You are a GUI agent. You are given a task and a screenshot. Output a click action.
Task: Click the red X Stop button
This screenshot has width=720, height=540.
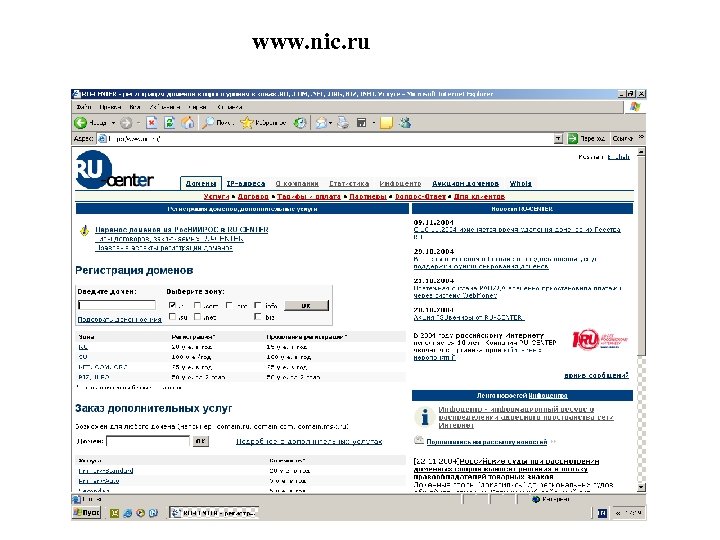pyautogui.click(x=152, y=123)
